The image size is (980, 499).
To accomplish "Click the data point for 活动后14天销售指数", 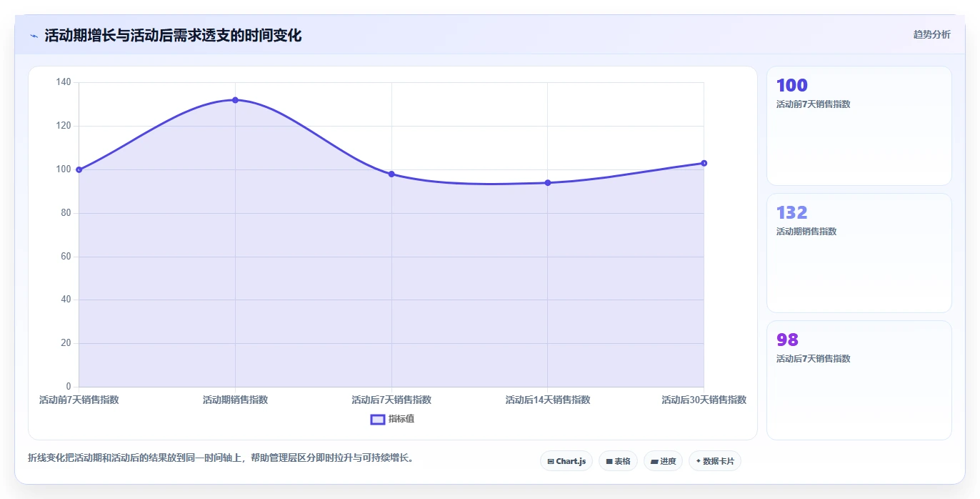I will click(x=548, y=183).
